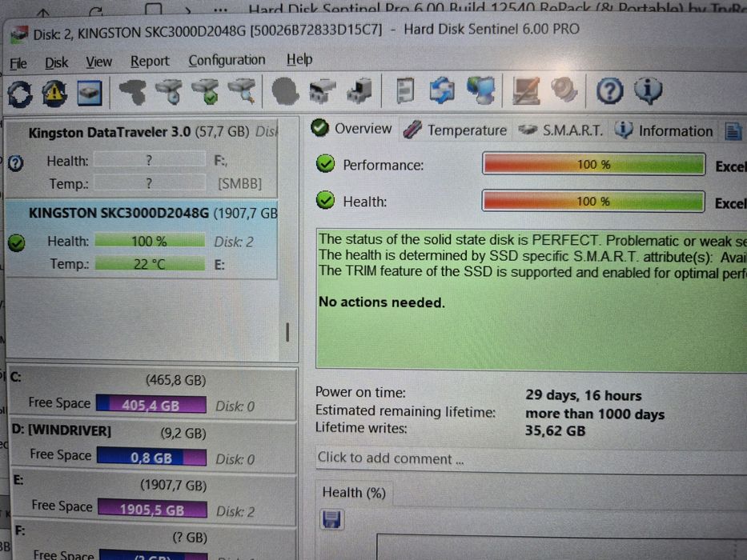Click the disk with green checkmark toolbar icon
Viewport: 747px width, 560px height.
pos(205,91)
